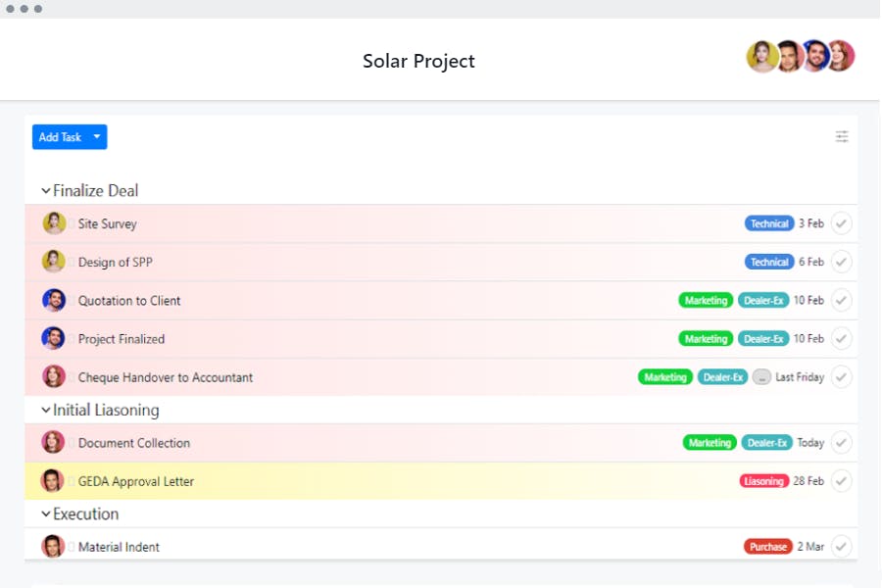The height and width of the screenshot is (588, 882).
Task: Click the assignee avatar on Site Survey
Action: [x=54, y=223]
